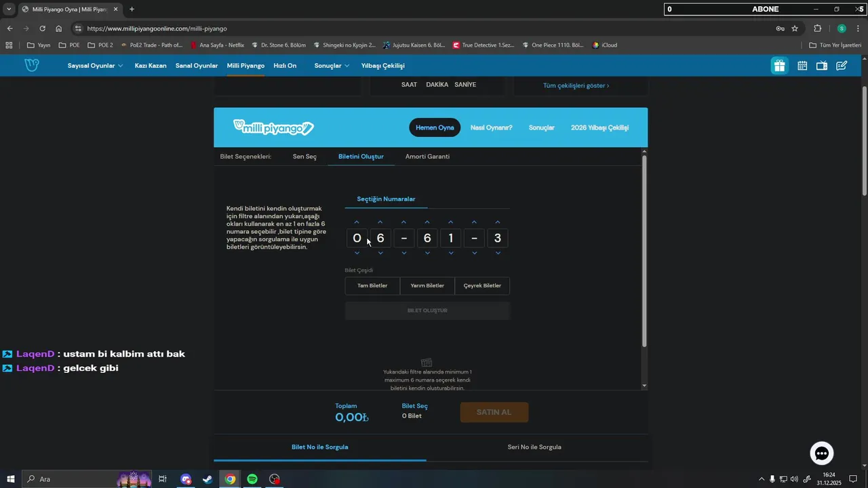This screenshot has height=488, width=868.
Task: Open Steam from the taskbar
Action: tap(208, 479)
